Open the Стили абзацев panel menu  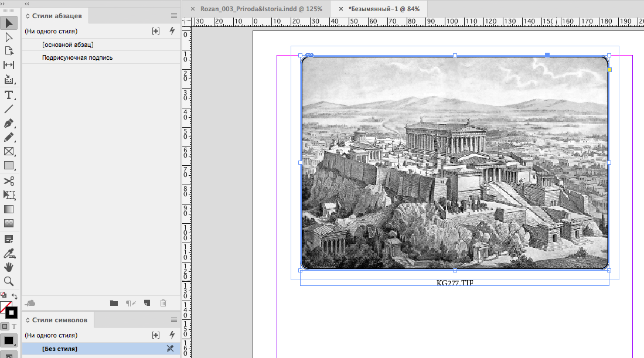[173, 15]
